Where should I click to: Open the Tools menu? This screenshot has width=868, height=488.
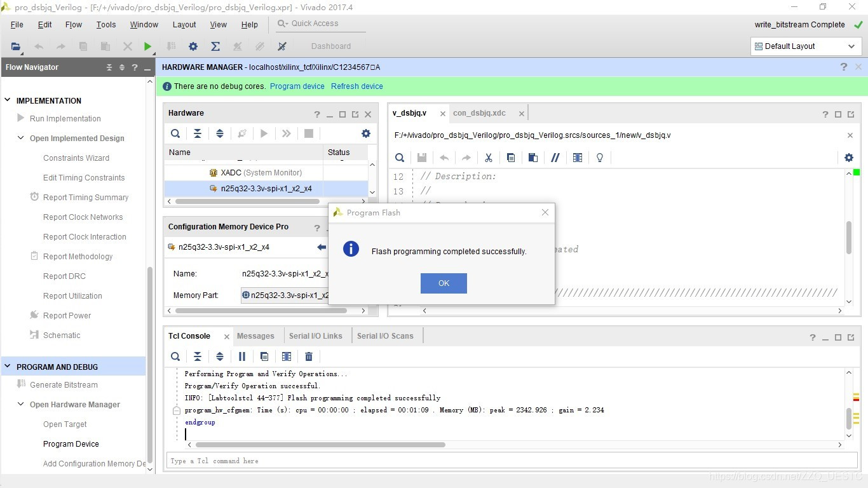click(x=106, y=25)
